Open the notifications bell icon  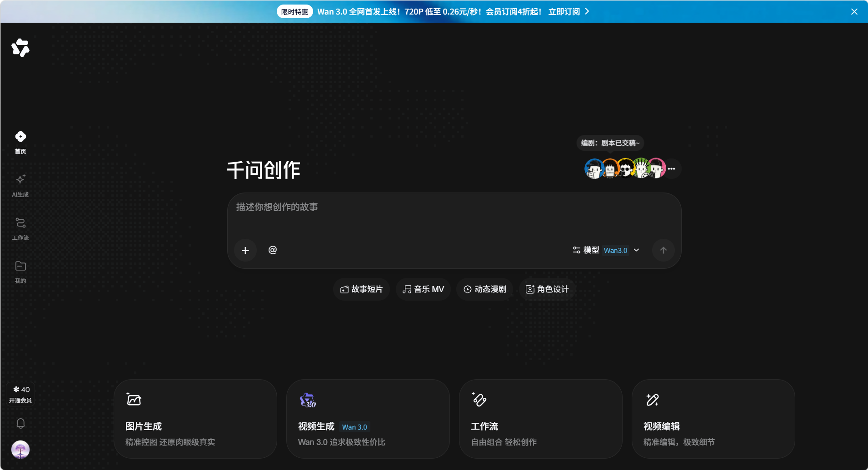(20, 423)
